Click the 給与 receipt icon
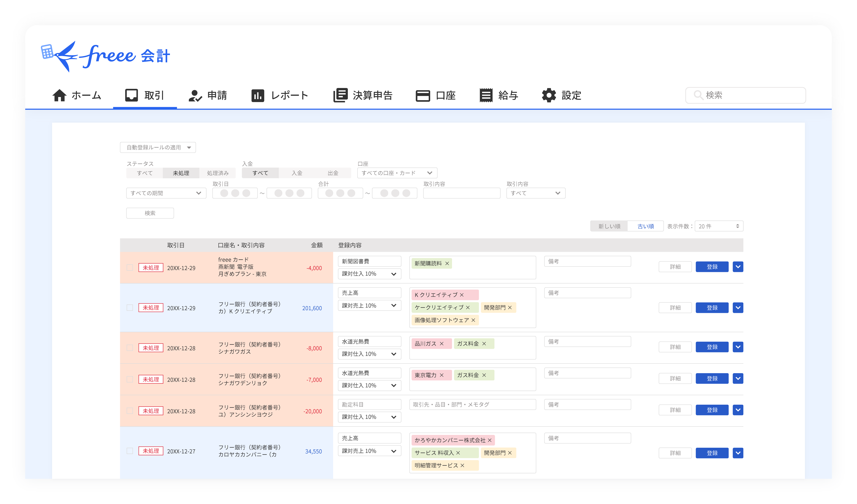 pos(486,95)
